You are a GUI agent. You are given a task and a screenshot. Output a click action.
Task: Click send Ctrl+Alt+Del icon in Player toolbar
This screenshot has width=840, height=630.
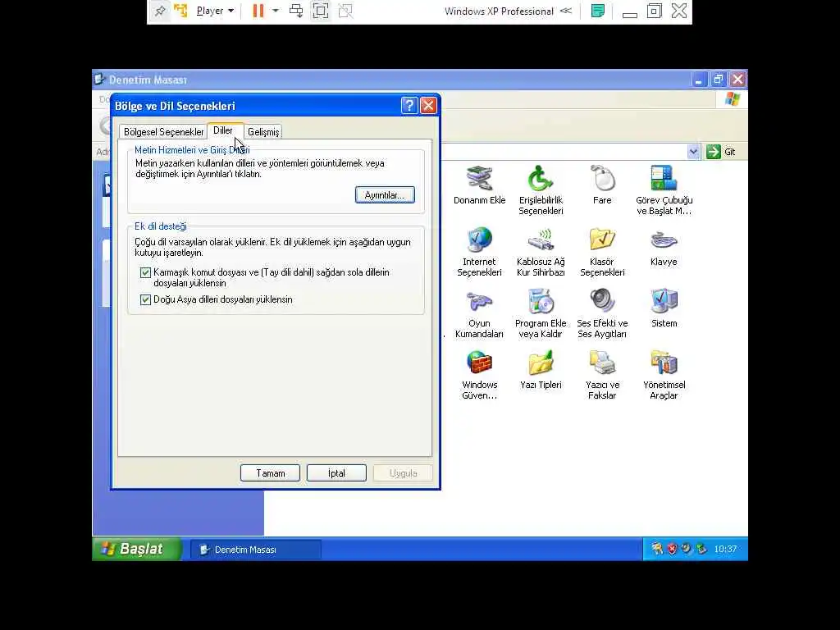coord(295,11)
